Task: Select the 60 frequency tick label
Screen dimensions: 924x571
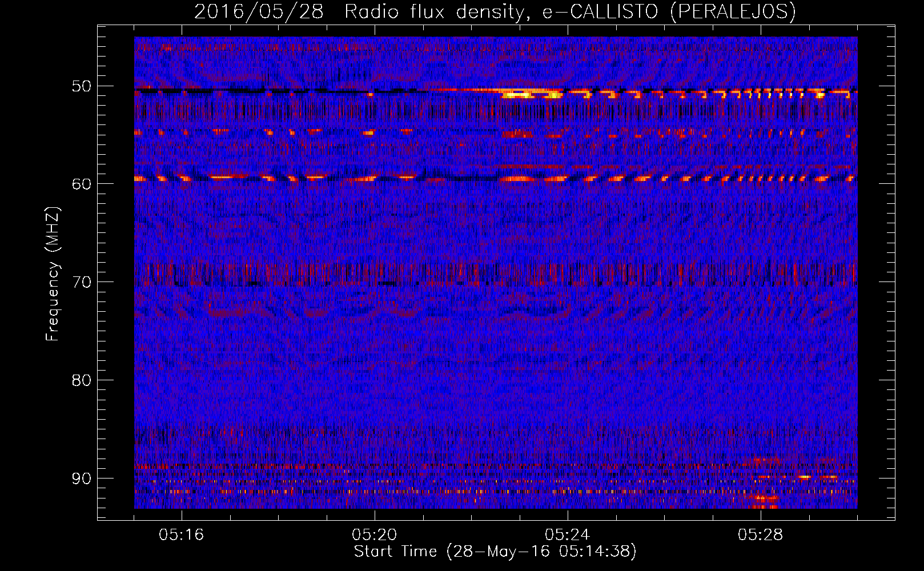Action: coord(82,184)
